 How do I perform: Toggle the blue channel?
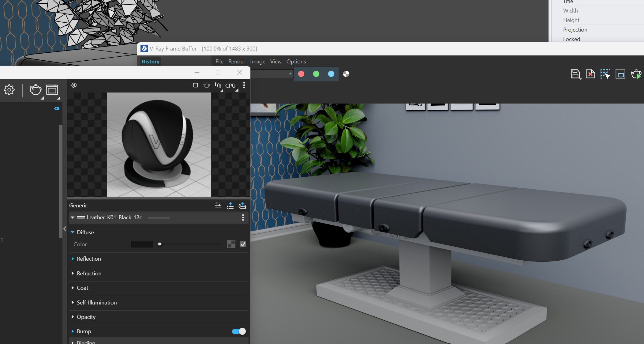pos(331,74)
